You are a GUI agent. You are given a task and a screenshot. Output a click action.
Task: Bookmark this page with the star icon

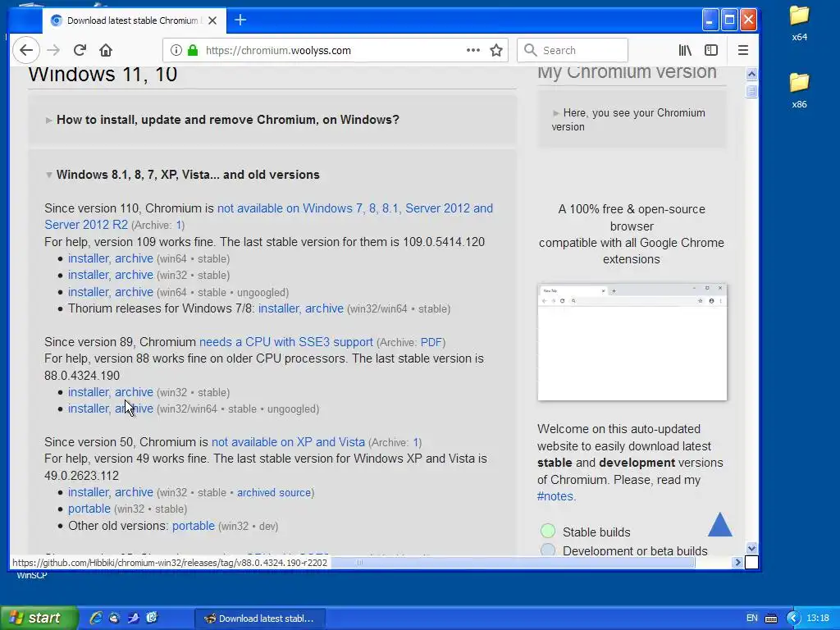[x=496, y=50]
